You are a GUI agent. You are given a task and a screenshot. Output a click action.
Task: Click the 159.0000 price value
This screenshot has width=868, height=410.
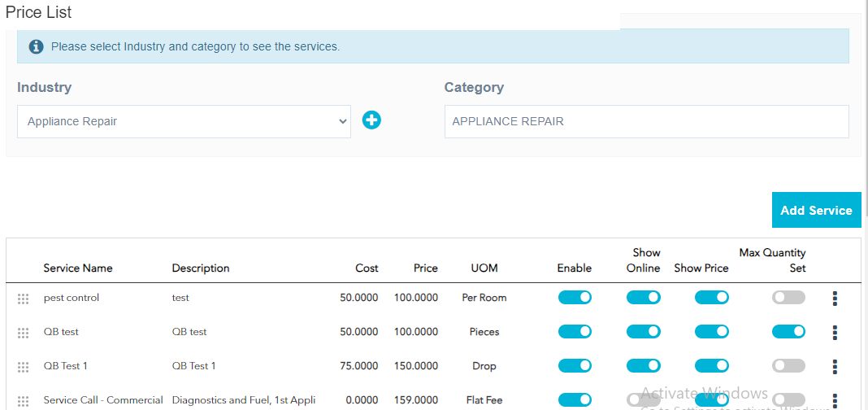(x=416, y=400)
